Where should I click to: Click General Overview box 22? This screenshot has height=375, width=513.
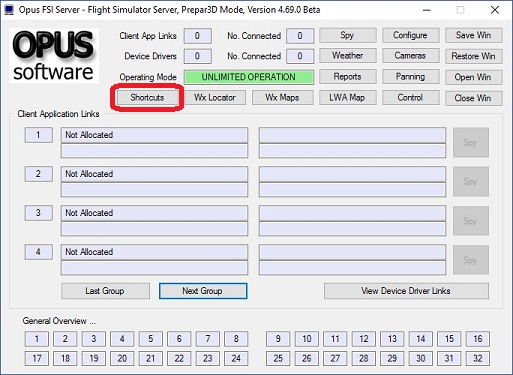179,358
